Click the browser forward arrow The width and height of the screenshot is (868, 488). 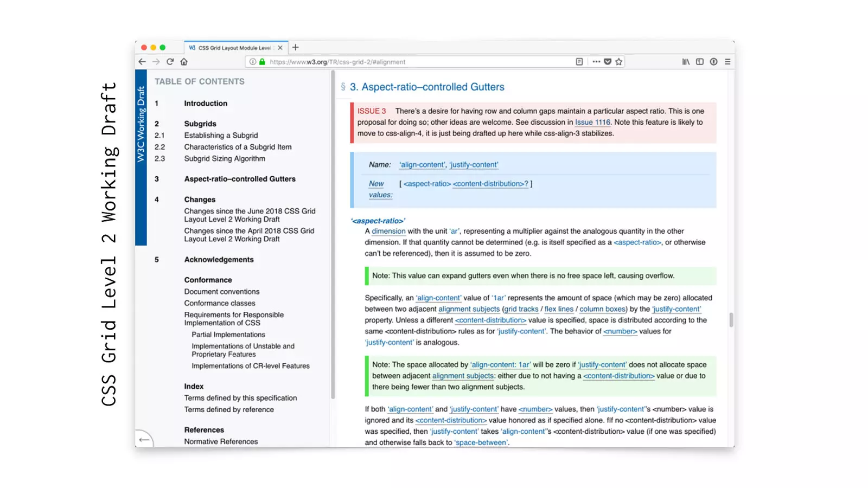156,62
